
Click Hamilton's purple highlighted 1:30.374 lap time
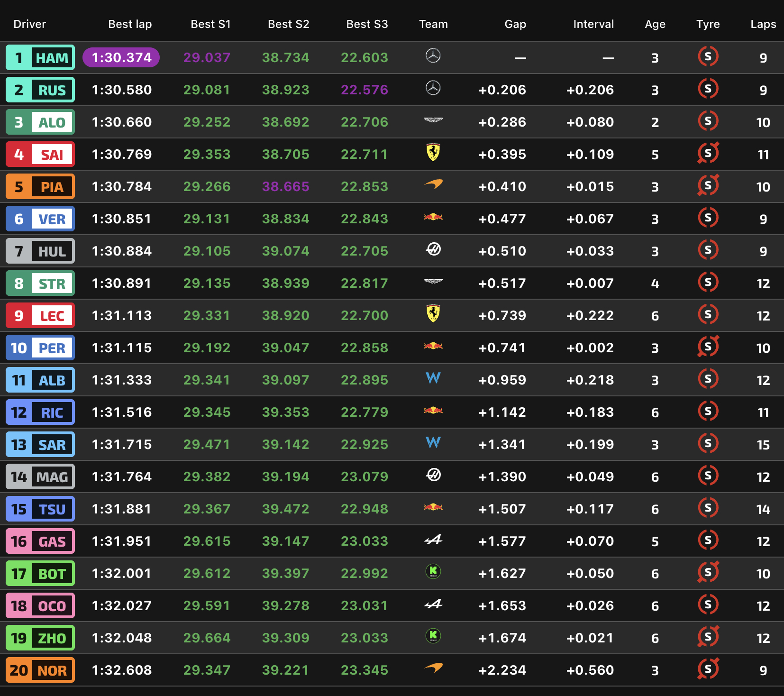pyautogui.click(x=121, y=58)
